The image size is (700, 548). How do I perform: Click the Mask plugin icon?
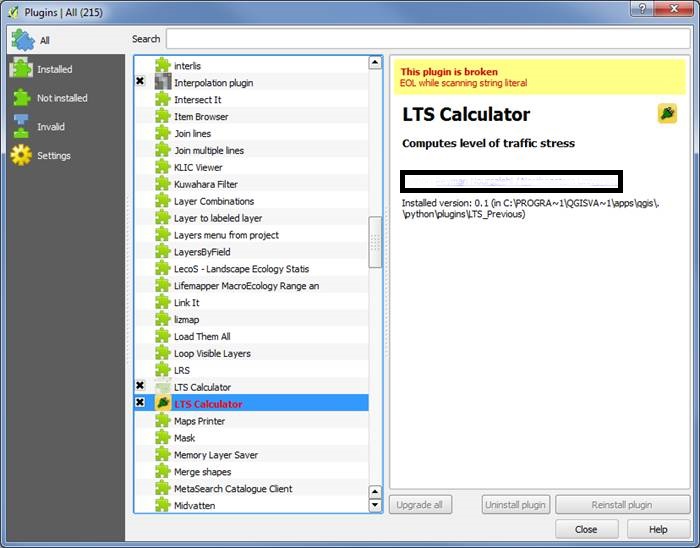point(162,438)
